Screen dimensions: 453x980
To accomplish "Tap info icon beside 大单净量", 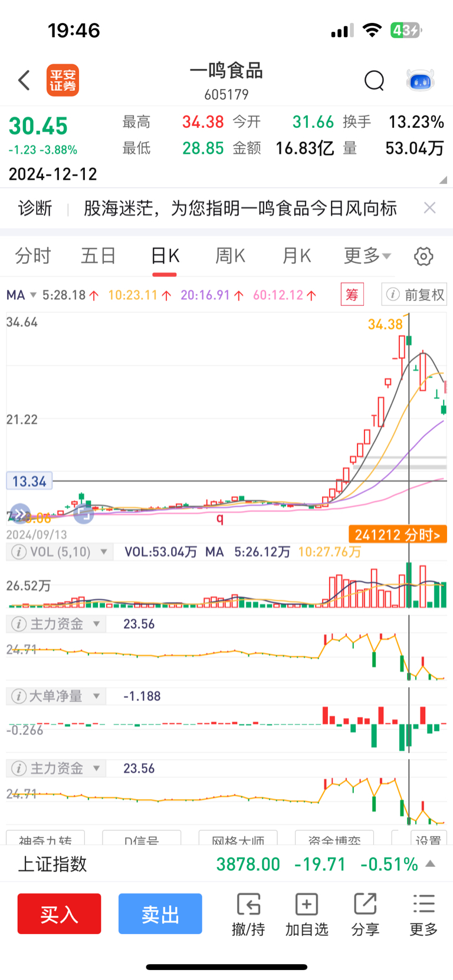I will click(19, 697).
